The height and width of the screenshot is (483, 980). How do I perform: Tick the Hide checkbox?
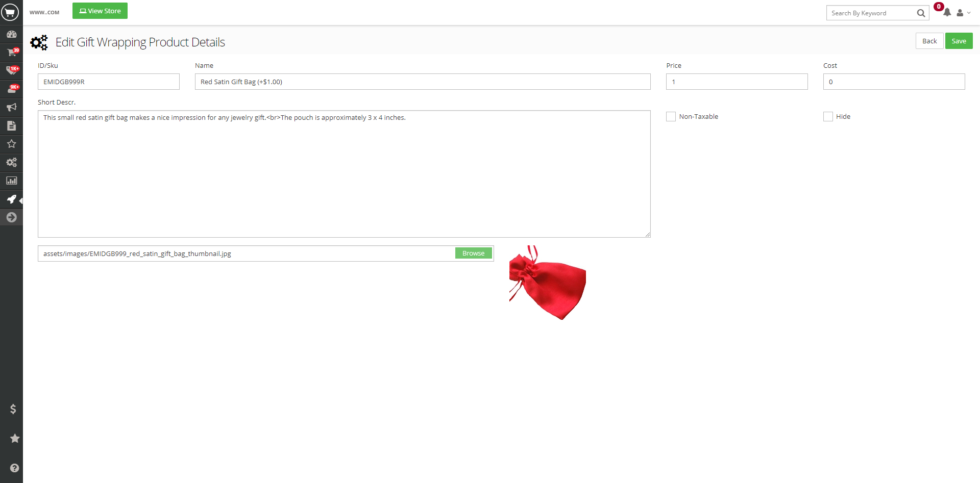(828, 117)
